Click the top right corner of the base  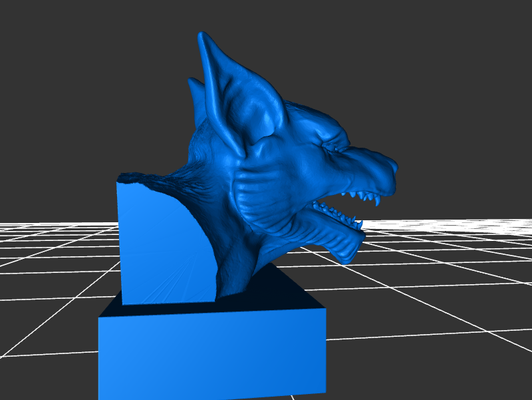[x=325, y=309]
